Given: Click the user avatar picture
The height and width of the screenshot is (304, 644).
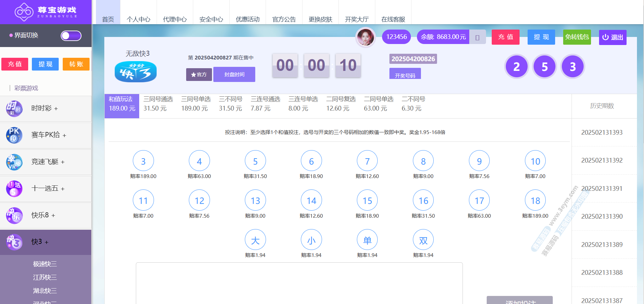Looking at the screenshot, I should click(365, 37).
